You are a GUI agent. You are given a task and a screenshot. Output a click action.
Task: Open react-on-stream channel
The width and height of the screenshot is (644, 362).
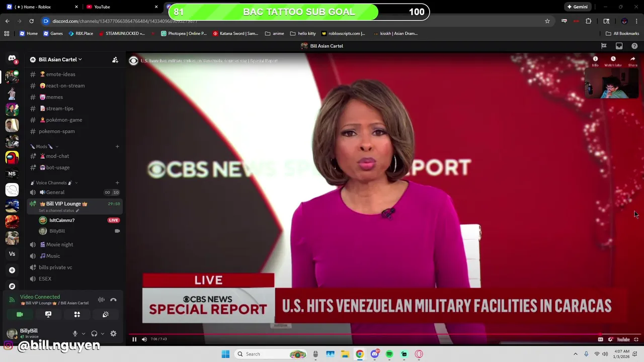[x=74, y=85]
